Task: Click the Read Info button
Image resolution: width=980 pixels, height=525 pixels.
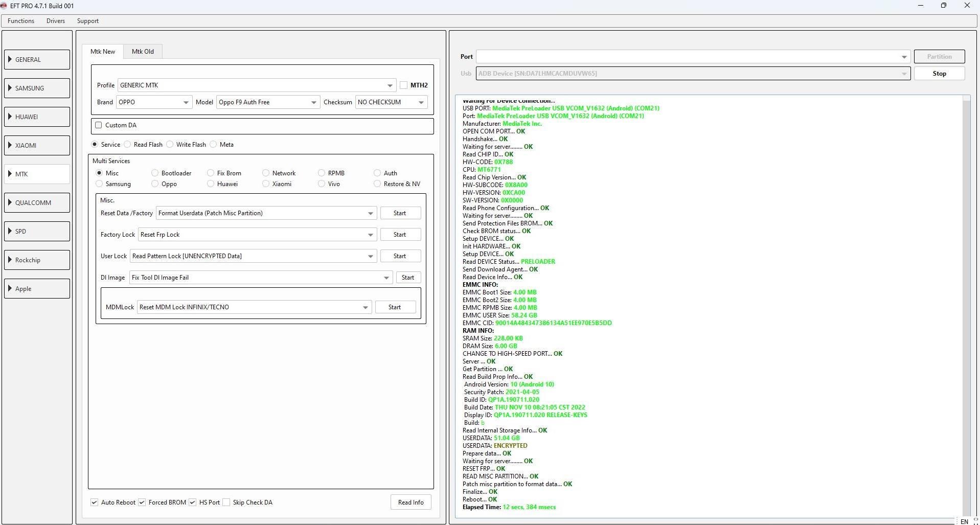Action: coord(411,503)
